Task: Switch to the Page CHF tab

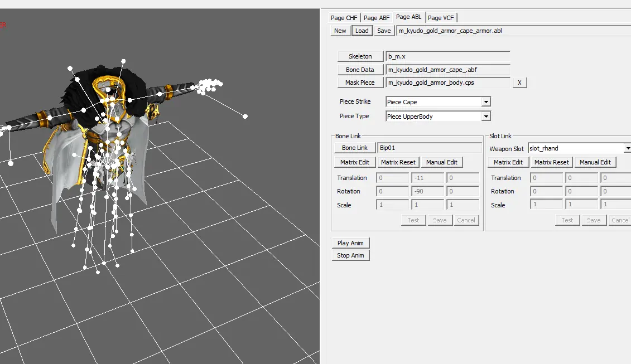Action: 344,18
